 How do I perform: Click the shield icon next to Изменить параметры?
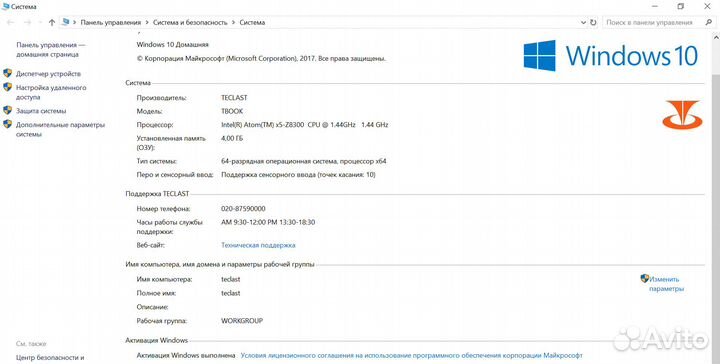(x=645, y=278)
